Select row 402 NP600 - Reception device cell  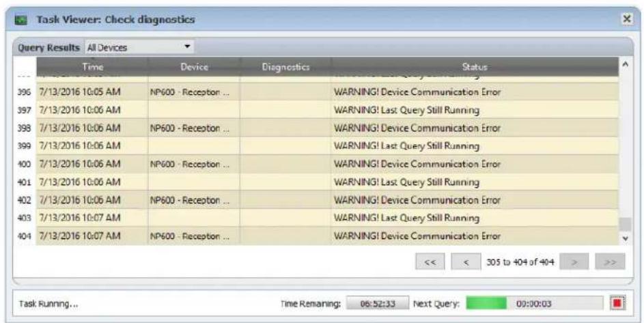(x=194, y=200)
